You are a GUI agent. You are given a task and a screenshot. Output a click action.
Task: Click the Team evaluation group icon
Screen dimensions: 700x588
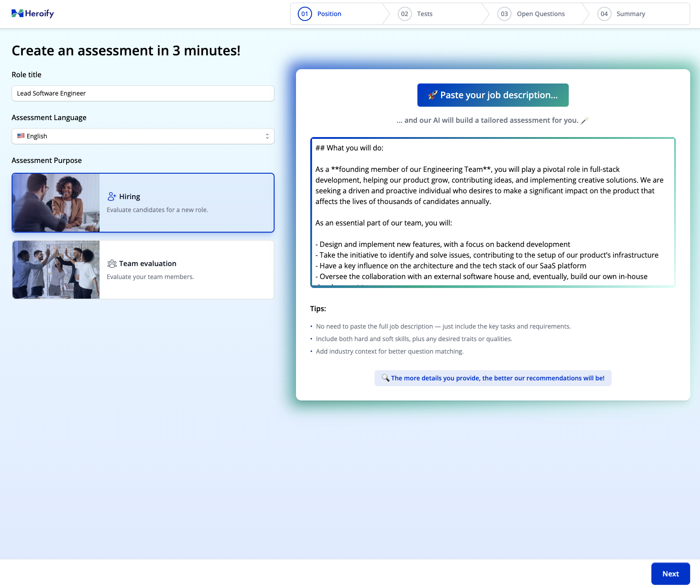112,264
